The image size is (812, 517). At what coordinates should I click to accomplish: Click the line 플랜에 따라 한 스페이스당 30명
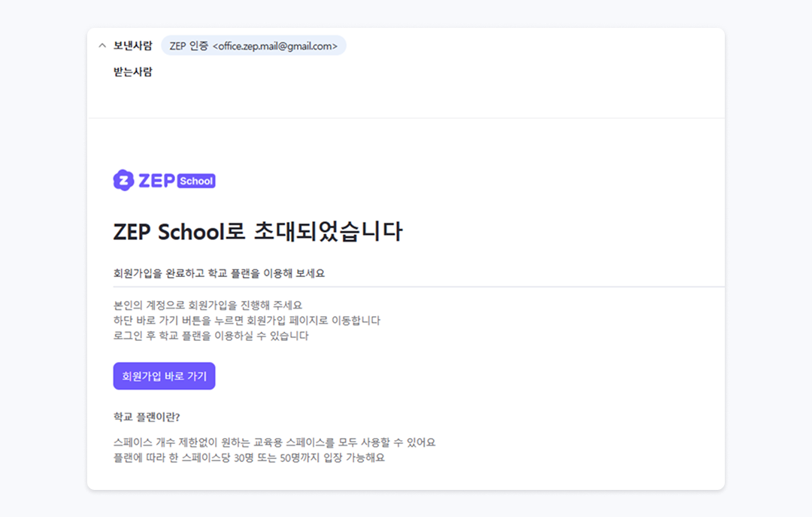(x=249, y=458)
